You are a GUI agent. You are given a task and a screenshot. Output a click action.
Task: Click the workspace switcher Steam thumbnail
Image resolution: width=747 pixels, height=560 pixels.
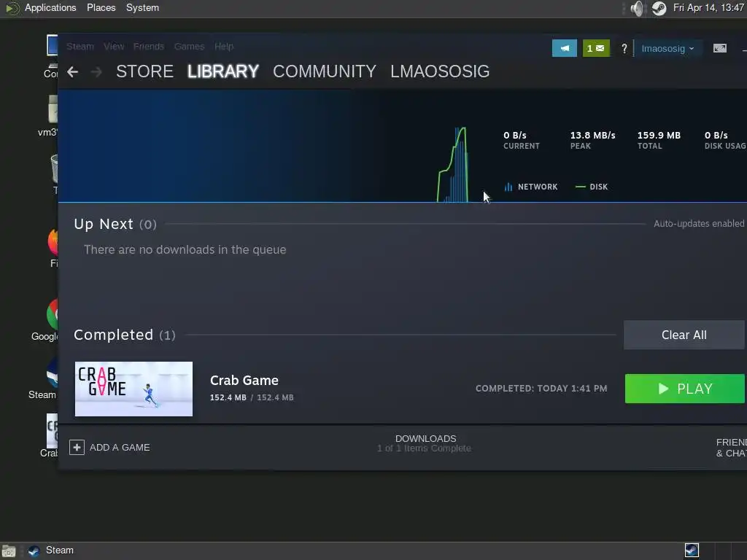tap(692, 551)
